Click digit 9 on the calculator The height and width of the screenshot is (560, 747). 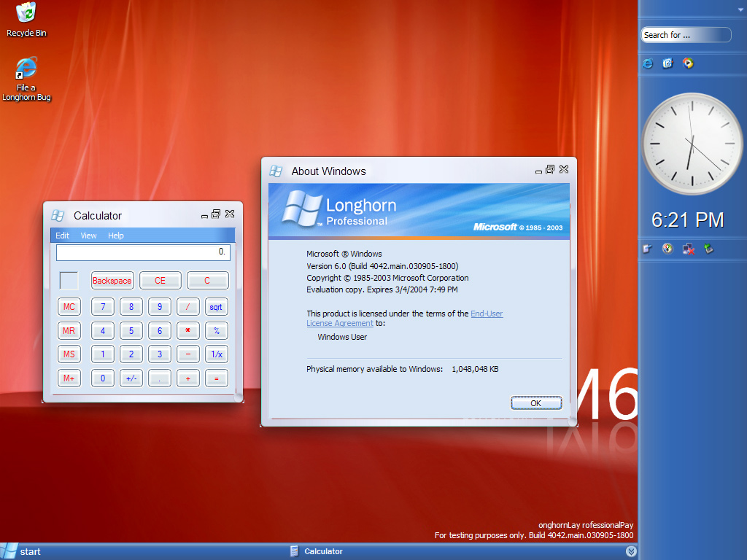coord(160,307)
